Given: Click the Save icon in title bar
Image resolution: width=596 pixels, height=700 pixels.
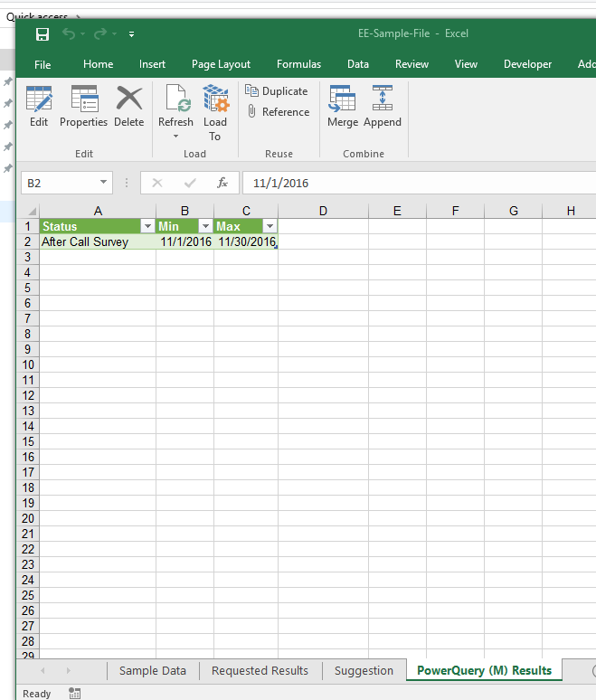Looking at the screenshot, I should coord(42,34).
